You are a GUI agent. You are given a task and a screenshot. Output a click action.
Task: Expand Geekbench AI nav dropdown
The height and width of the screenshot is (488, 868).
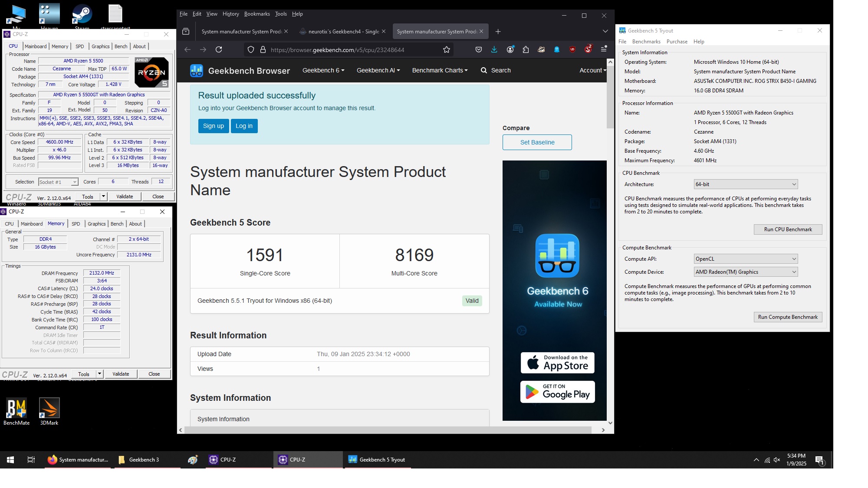[x=378, y=71]
